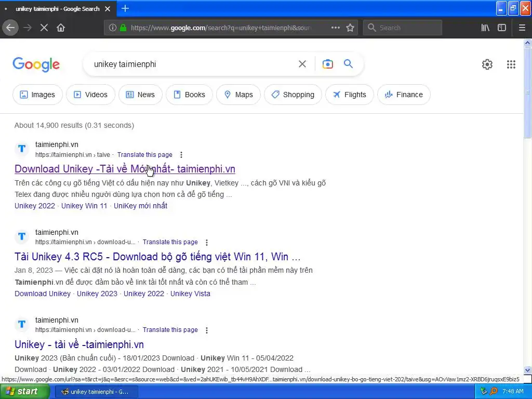The image size is (532, 399).
Task: Open the Google apps grid icon
Action: click(x=511, y=64)
